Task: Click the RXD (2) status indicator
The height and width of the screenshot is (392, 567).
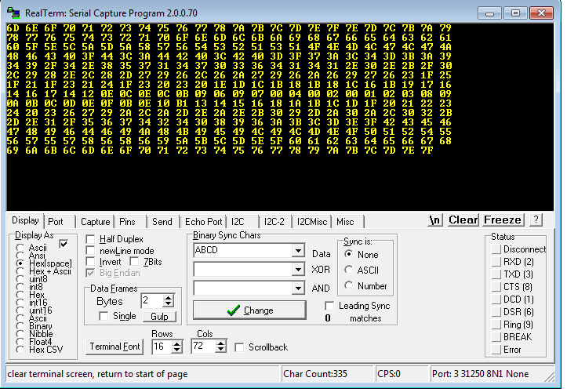Action: point(496,262)
